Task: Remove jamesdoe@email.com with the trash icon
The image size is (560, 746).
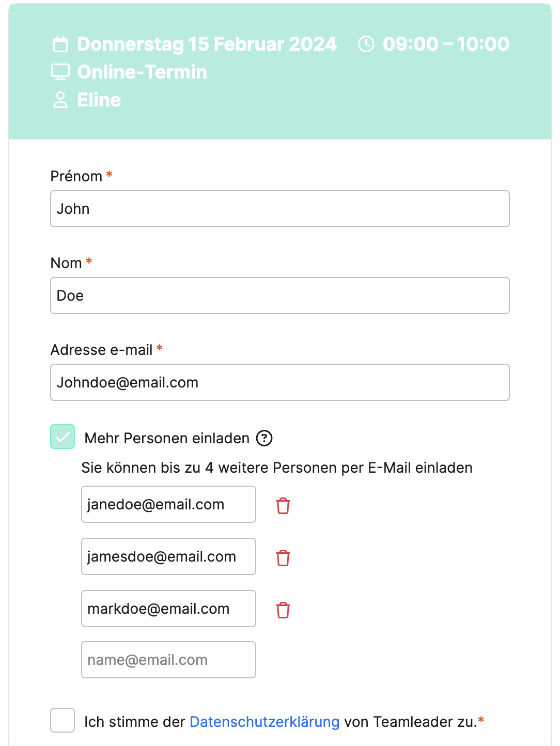Action: click(283, 558)
